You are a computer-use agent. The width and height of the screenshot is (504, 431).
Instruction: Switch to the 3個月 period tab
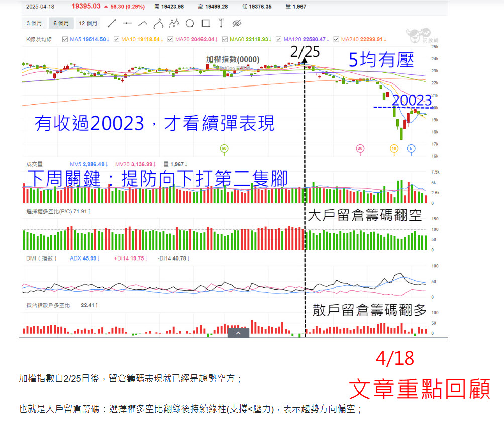click(x=33, y=23)
